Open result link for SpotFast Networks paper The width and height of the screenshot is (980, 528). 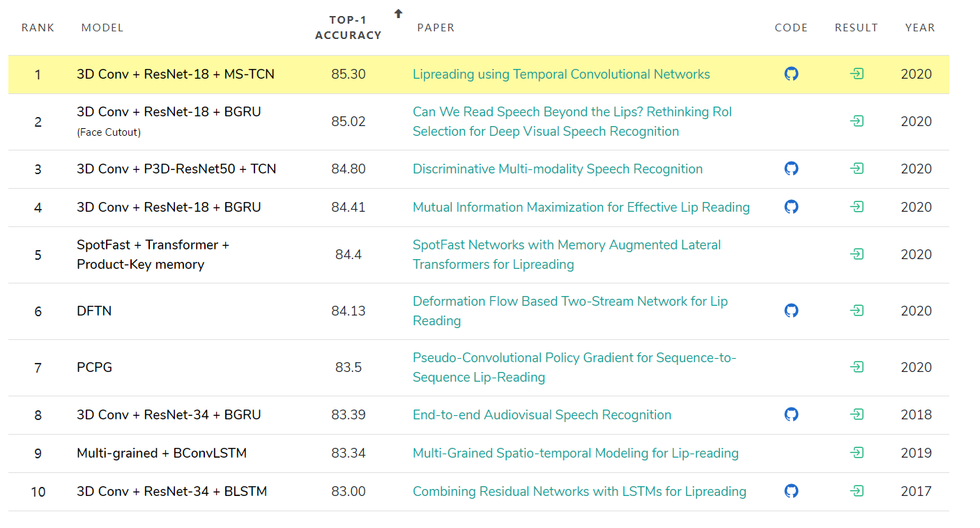coord(857,254)
